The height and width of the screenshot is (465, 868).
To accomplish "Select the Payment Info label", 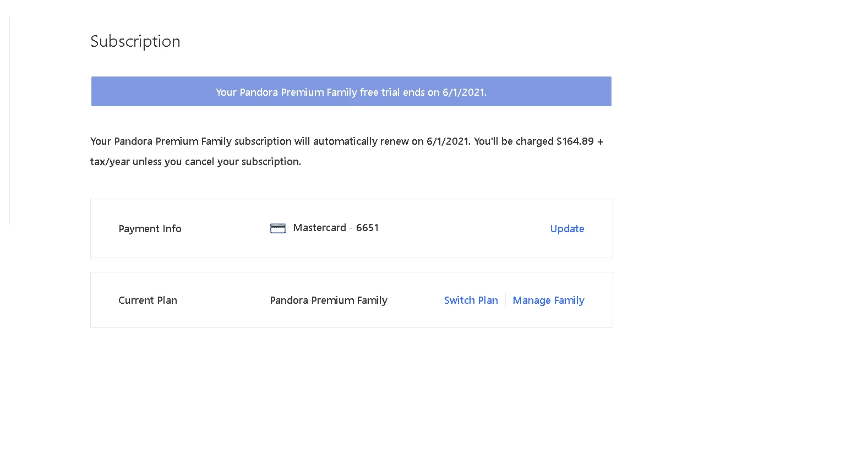I will coord(150,228).
